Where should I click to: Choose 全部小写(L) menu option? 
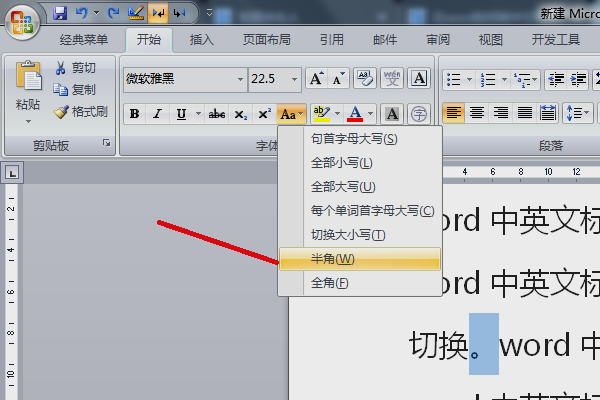point(360,163)
